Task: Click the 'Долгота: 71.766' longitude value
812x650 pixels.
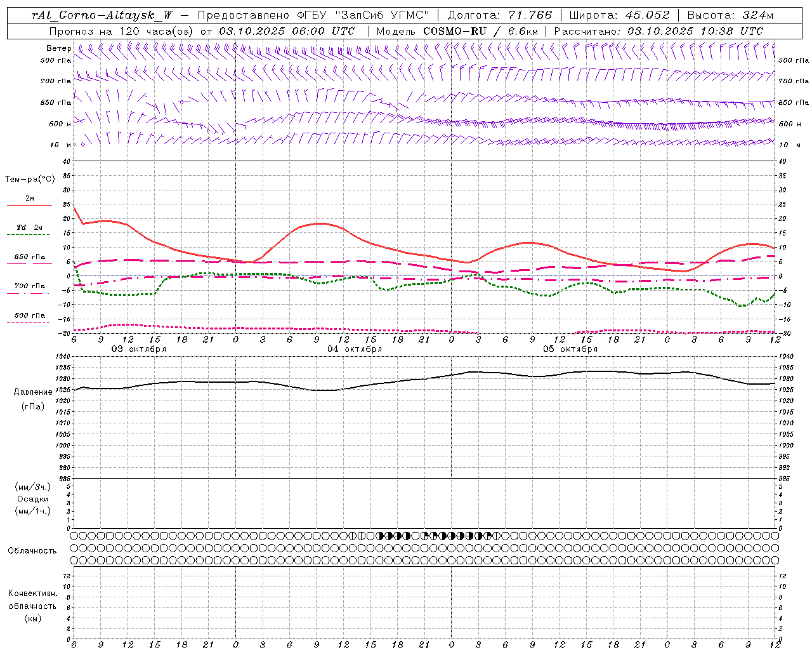Action: click(x=500, y=15)
